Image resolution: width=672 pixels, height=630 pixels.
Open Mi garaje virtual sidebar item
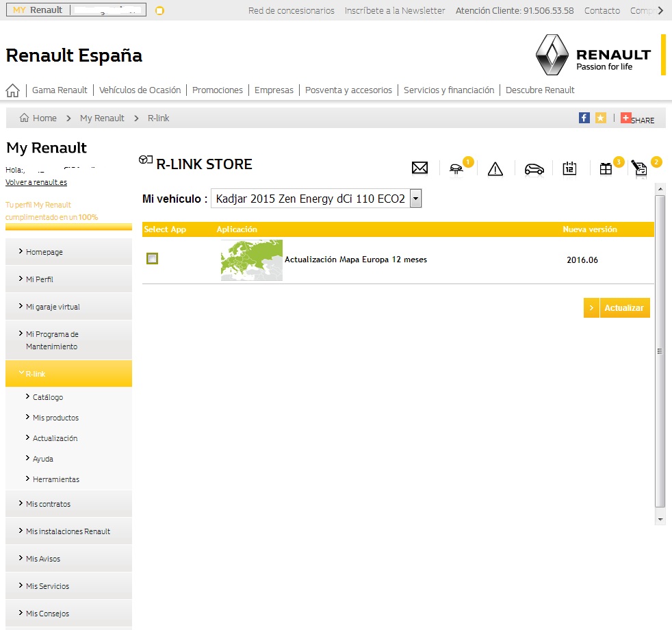click(68, 307)
